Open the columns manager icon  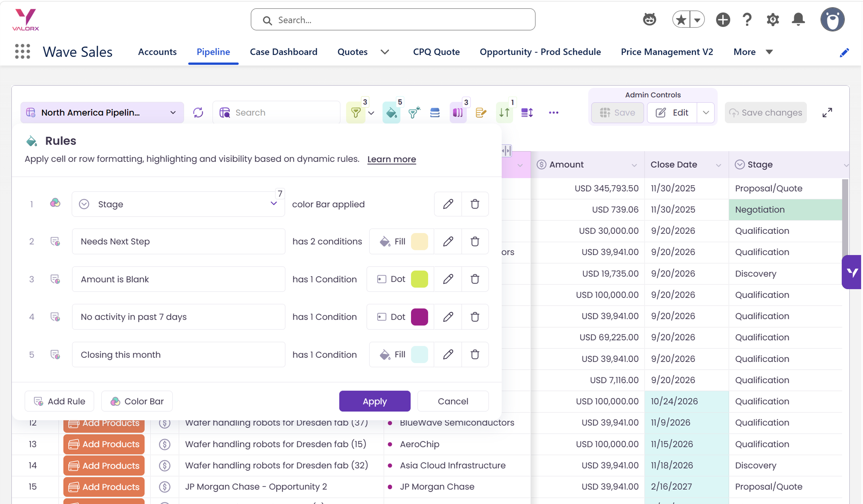pos(458,113)
